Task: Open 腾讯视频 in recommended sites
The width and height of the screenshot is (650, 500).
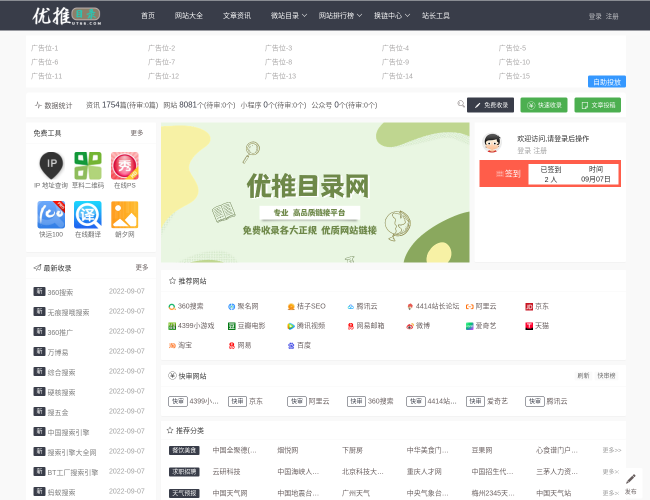Action: (x=306, y=326)
